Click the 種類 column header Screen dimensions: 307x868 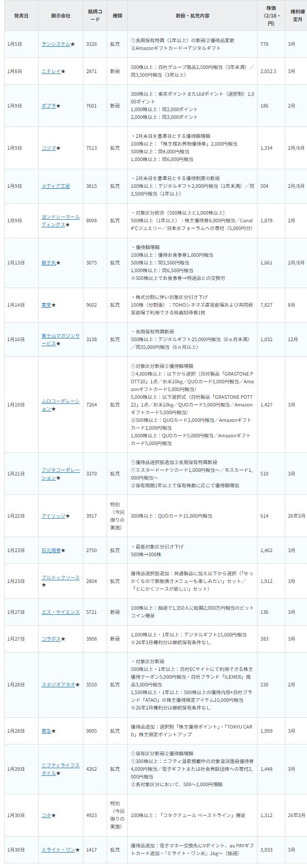coord(117,16)
